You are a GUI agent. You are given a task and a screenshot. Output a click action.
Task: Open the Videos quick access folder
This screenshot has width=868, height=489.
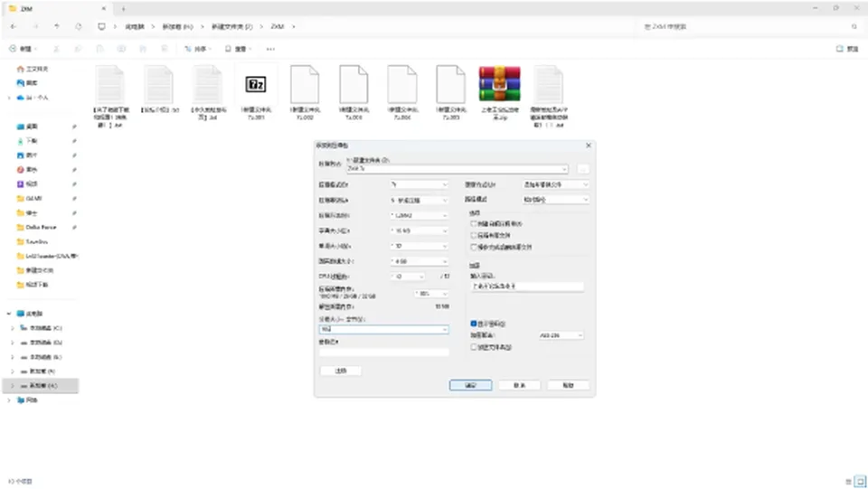pyautogui.click(x=27, y=183)
